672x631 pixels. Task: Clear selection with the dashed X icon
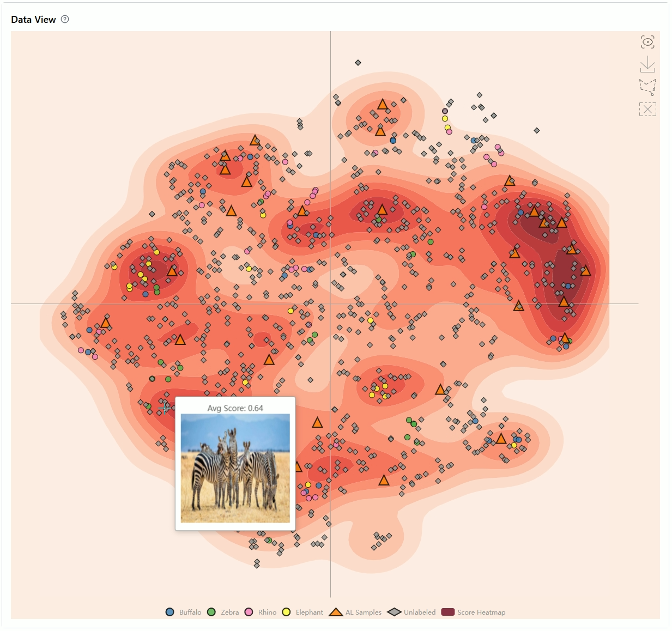point(647,109)
